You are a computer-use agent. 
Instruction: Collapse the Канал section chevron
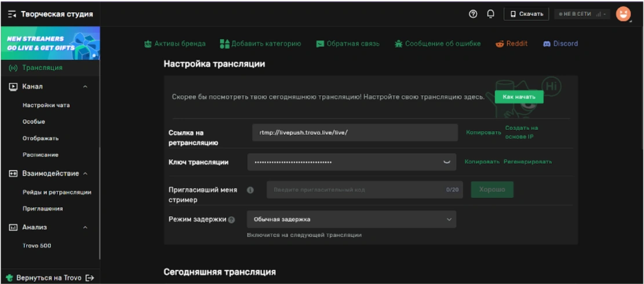[85, 86]
